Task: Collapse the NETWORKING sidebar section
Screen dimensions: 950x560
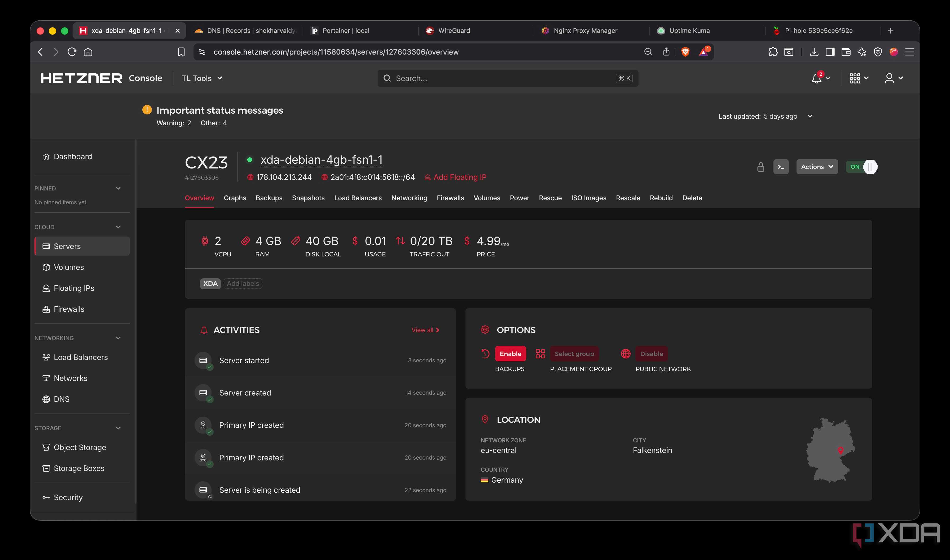Action: point(118,338)
